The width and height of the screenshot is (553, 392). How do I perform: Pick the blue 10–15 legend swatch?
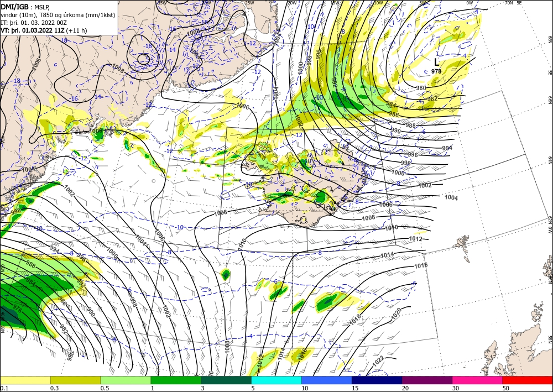tap(327, 380)
